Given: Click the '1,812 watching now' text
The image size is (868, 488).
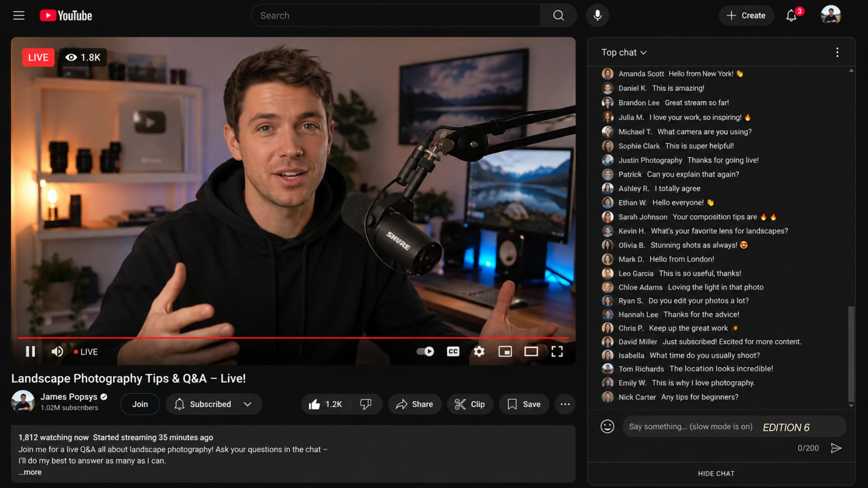Looking at the screenshot, I should (53, 437).
